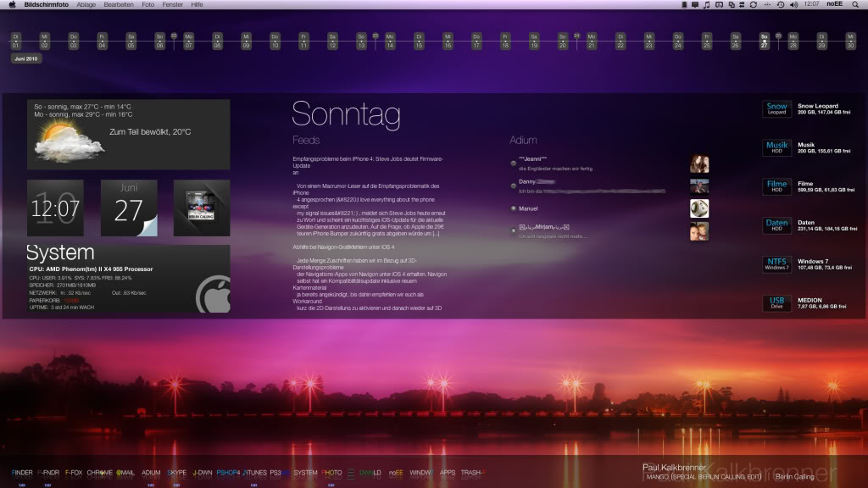
Task: Open the Foto menu
Action: coord(147,4)
